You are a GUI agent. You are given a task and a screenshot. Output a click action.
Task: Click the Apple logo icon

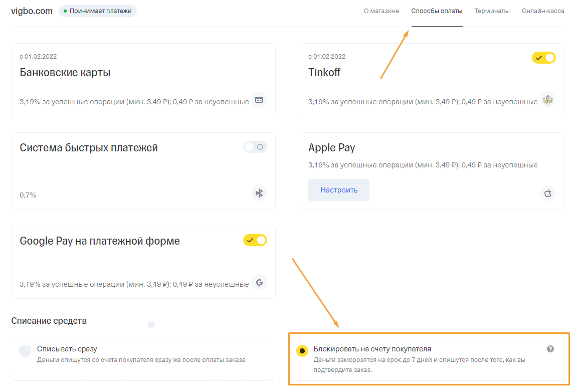[x=548, y=193]
